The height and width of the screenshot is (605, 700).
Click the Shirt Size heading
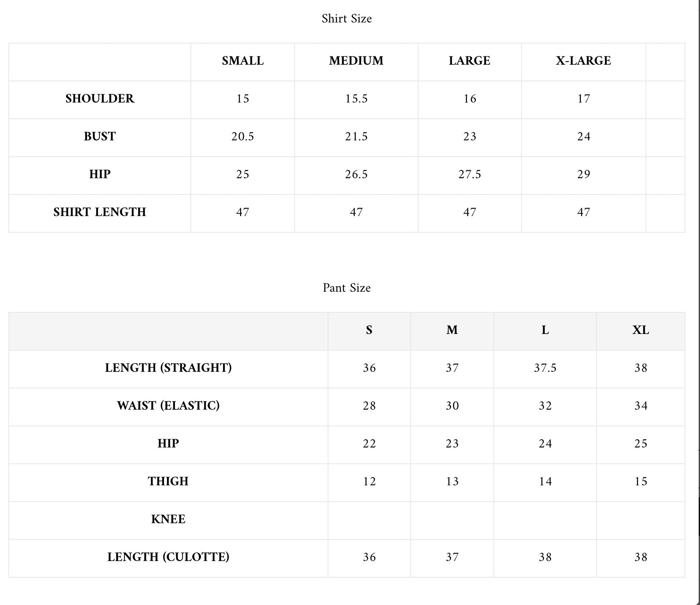346,18
